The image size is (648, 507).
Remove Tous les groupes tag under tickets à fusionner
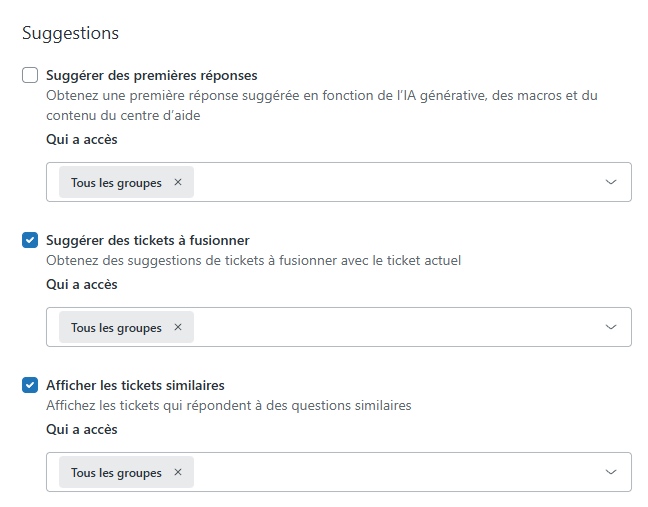click(178, 327)
